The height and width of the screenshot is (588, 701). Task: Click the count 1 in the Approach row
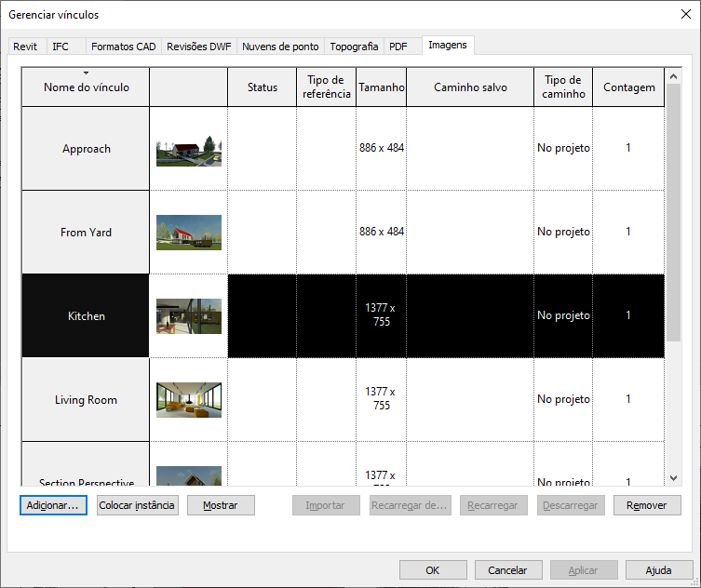pos(628,148)
